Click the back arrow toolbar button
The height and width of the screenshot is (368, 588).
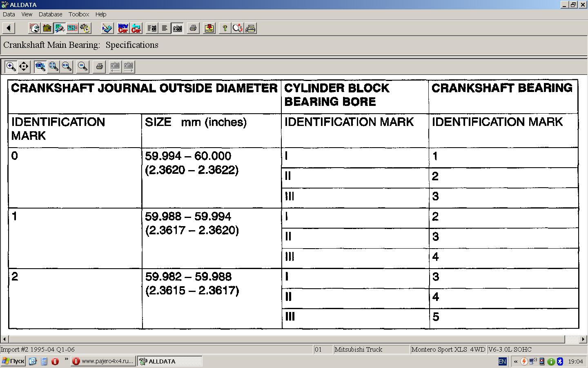tap(9, 28)
